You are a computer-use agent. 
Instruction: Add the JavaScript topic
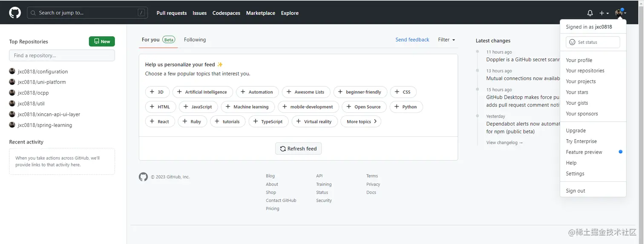pyautogui.click(x=198, y=107)
